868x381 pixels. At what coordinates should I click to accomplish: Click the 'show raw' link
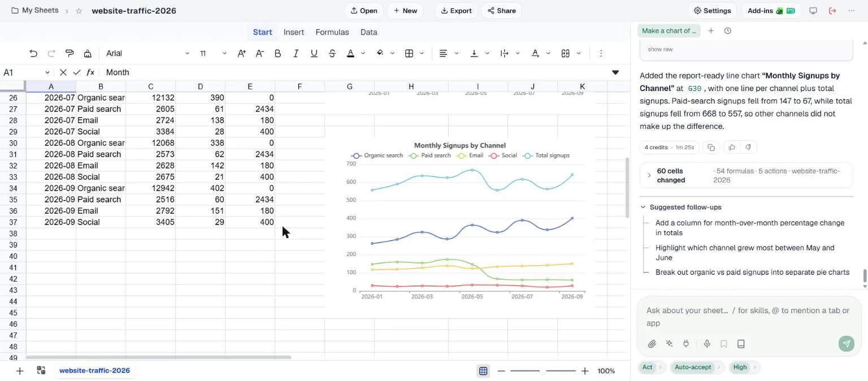click(660, 49)
